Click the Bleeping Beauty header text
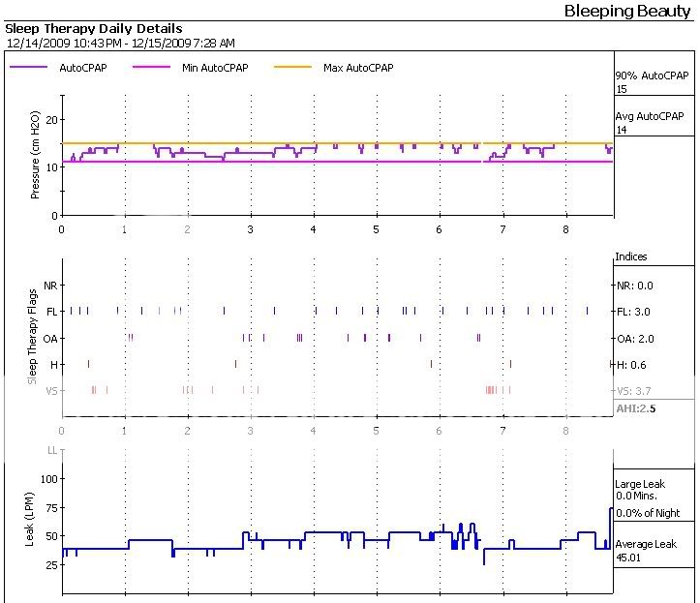Screen dimensions: 700x603 [626, 11]
